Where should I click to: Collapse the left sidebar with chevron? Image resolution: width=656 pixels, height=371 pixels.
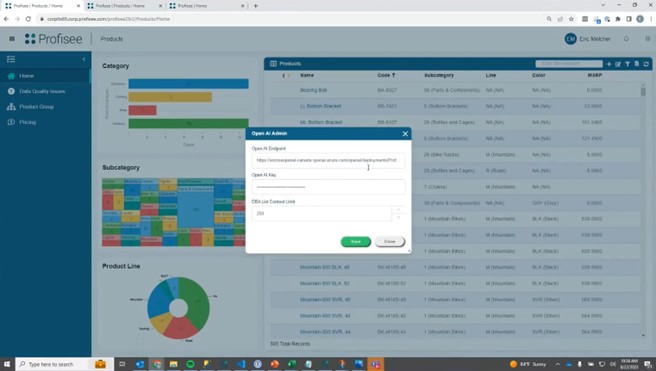pyautogui.click(x=84, y=59)
